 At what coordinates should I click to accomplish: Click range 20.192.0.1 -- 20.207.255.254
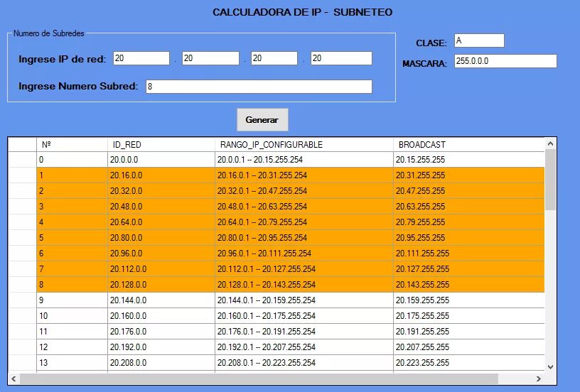tap(304, 347)
